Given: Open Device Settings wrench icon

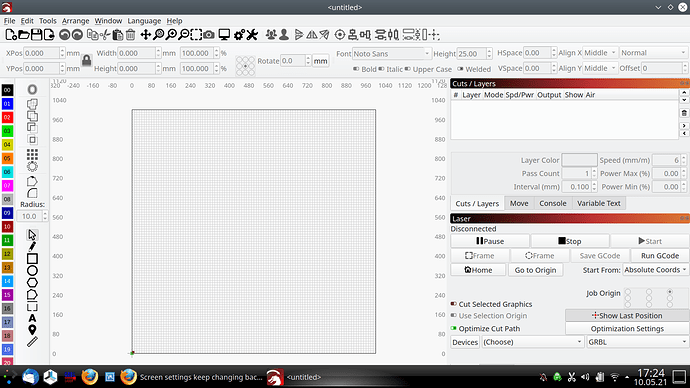Looking at the screenshot, I should 252,35.
